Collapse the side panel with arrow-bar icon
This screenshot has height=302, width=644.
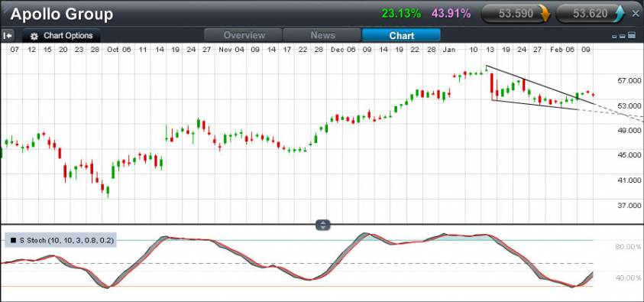point(8,36)
